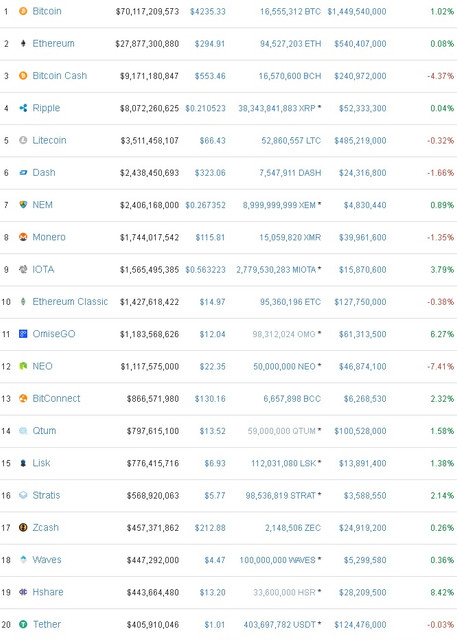Click Bitcoin volume $1,449,540,000
The height and width of the screenshot is (640, 457).
tap(357, 11)
